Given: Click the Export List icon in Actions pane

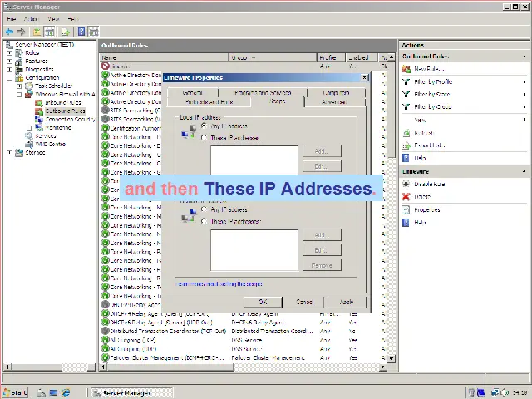Looking at the screenshot, I should point(406,145).
